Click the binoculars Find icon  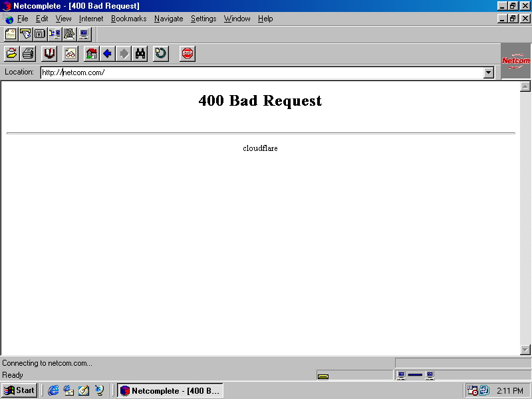(x=140, y=53)
